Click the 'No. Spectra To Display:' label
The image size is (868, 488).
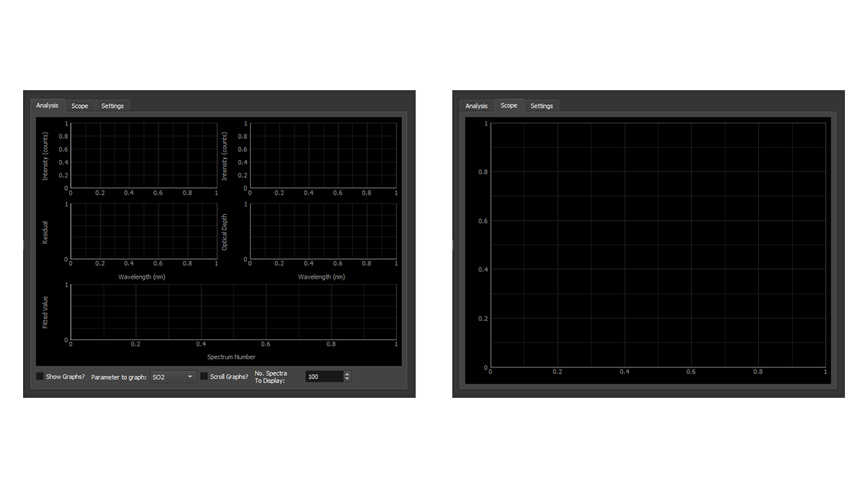[271, 377]
